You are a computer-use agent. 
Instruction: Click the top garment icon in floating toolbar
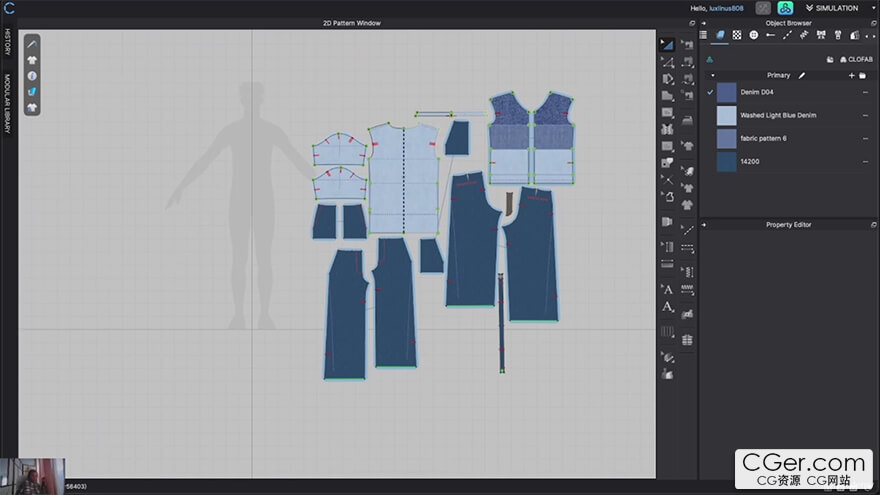(x=32, y=60)
